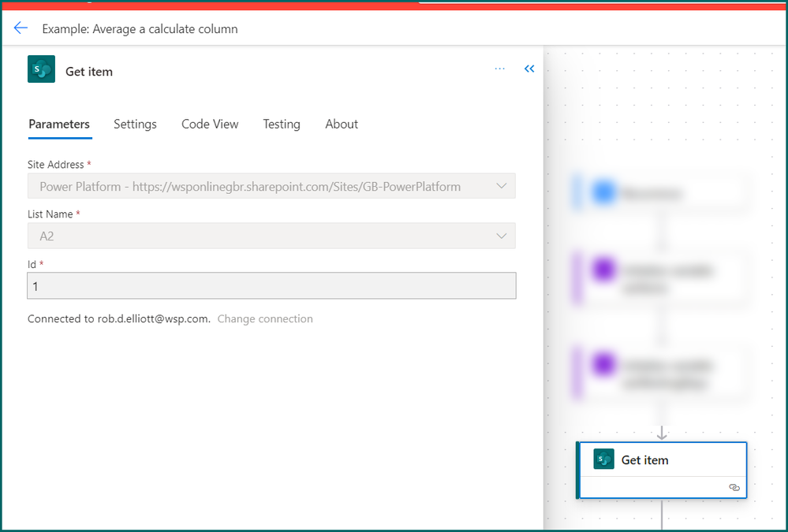
Task: Switch to the Parameters tab
Action: [x=59, y=124]
